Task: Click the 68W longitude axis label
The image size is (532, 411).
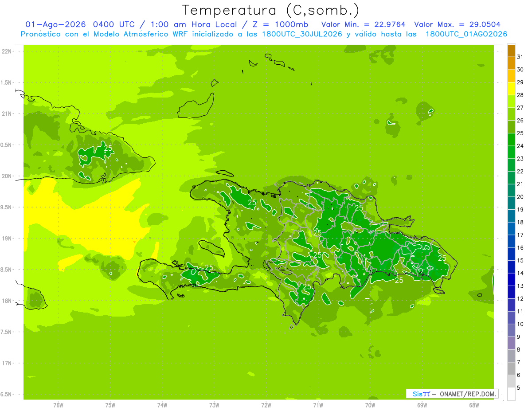Action: point(474,405)
